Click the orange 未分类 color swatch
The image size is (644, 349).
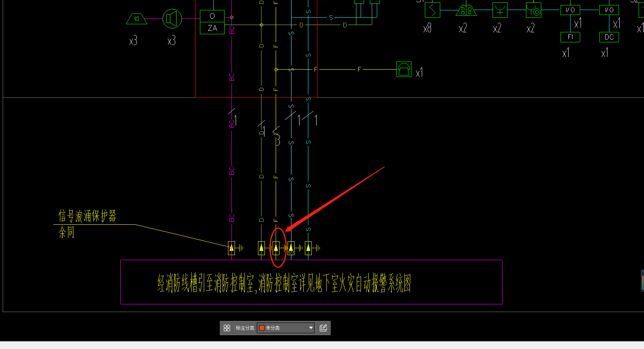262,328
